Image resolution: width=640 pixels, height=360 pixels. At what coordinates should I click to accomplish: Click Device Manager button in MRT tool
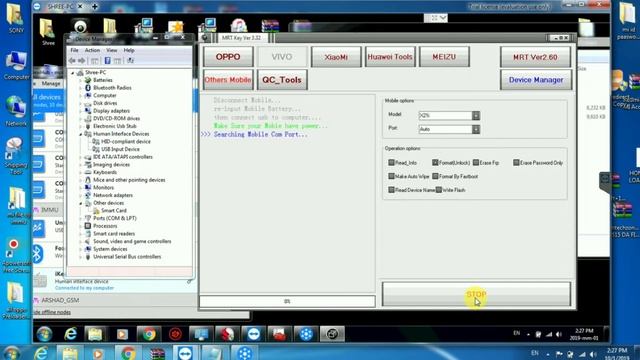click(x=536, y=80)
